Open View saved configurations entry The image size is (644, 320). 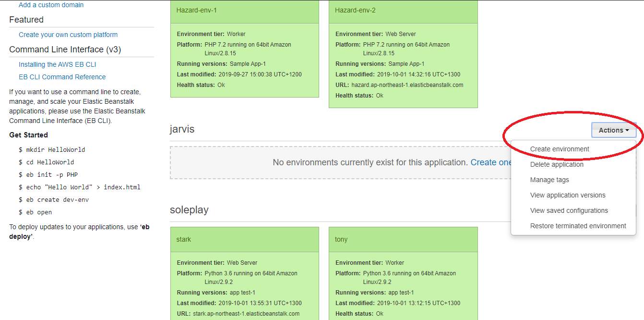pyautogui.click(x=569, y=210)
